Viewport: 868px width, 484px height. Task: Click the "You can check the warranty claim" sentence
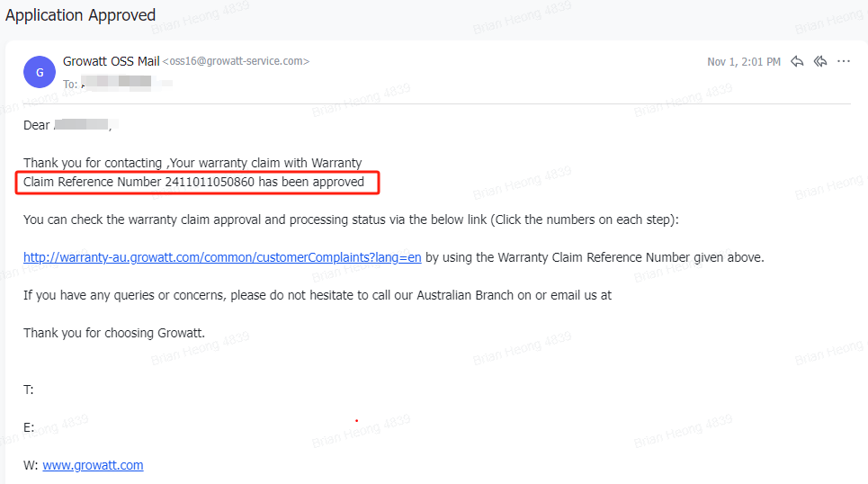351,220
